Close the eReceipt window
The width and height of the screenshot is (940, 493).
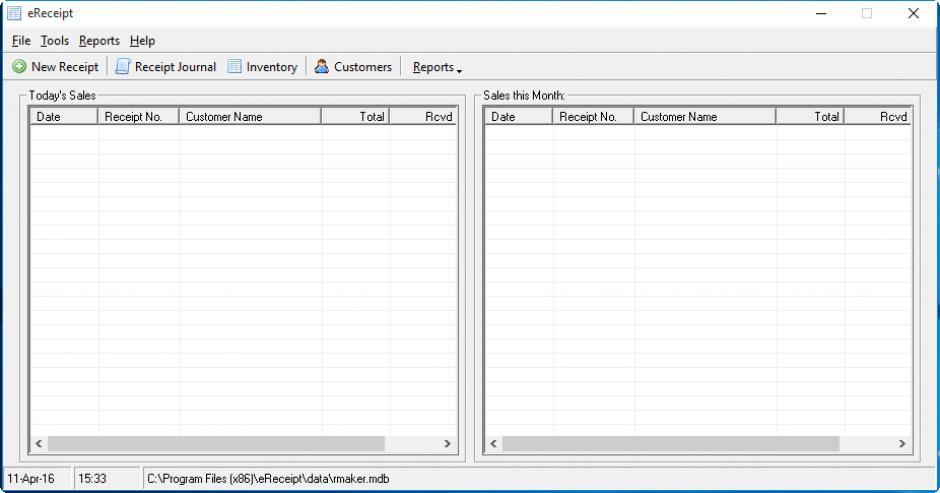click(x=913, y=13)
